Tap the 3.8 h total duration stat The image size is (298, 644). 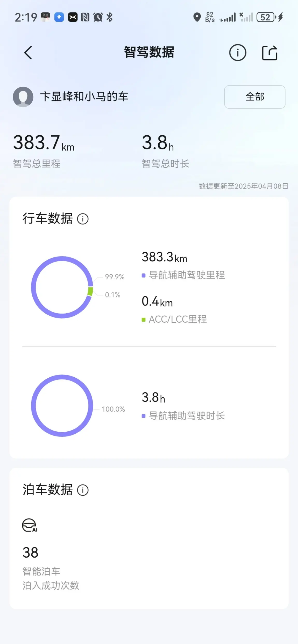[158, 143]
